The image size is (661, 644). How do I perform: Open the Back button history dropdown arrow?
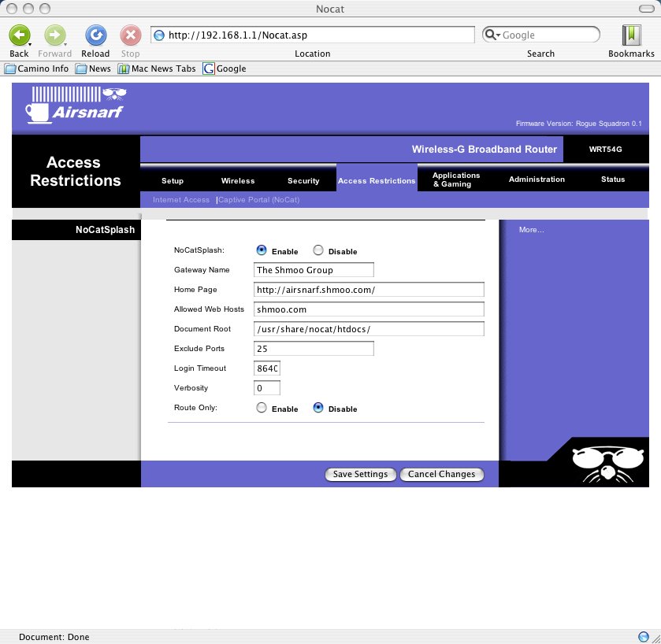pos(30,44)
